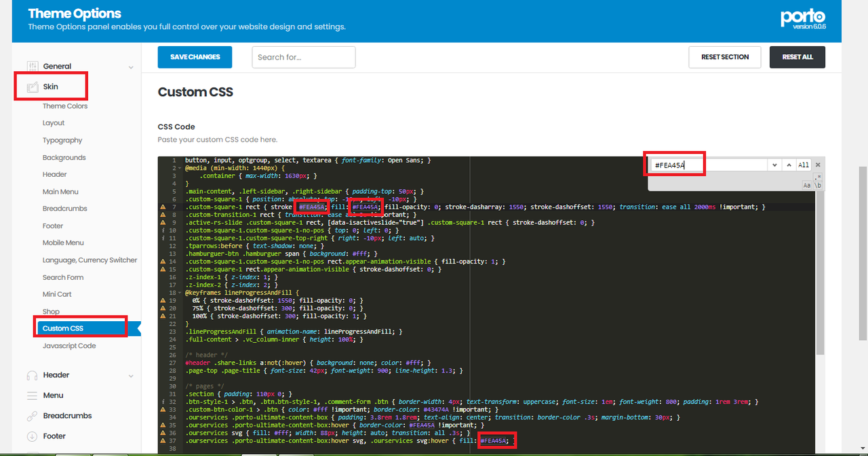
Task: Click the warning icon on code line 19
Action: point(163,300)
